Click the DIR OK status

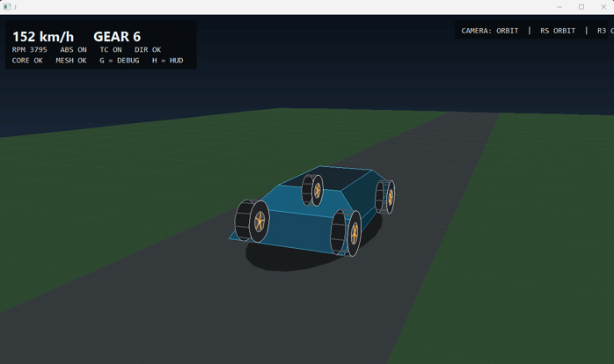pos(148,50)
